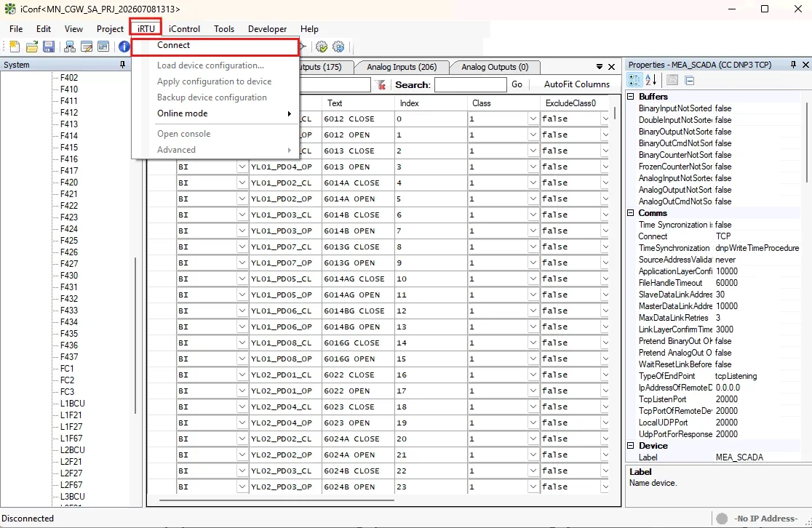Click the Index column header
The width and height of the screenshot is (812, 528).
(431, 103)
